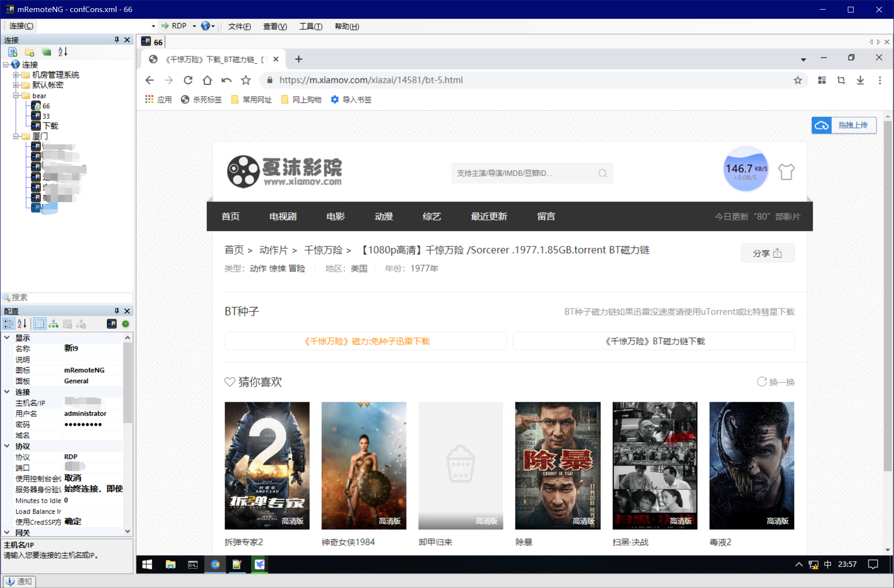Pin the 配置 panel with the pushpin

point(116,311)
